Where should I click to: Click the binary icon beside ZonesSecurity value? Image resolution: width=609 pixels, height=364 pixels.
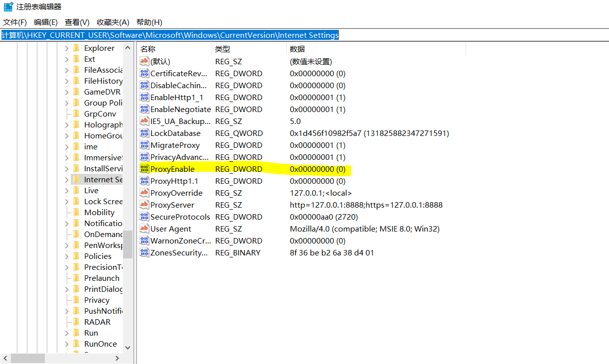coord(144,252)
